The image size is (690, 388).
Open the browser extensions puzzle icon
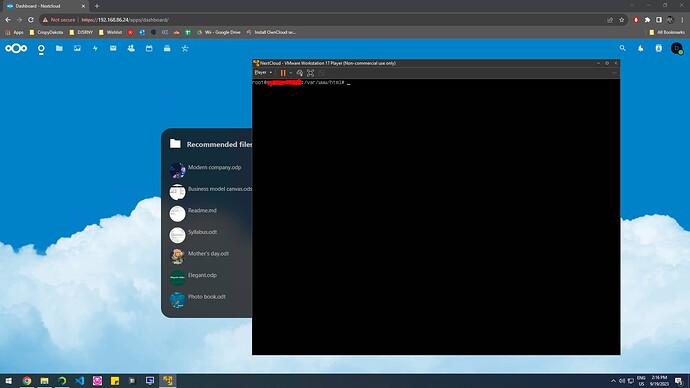point(647,20)
